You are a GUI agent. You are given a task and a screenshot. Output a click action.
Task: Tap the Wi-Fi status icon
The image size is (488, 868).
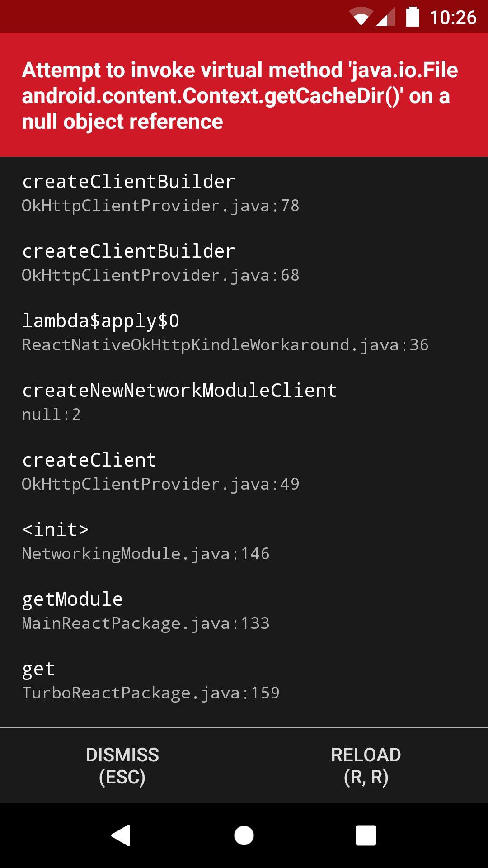[361, 17]
